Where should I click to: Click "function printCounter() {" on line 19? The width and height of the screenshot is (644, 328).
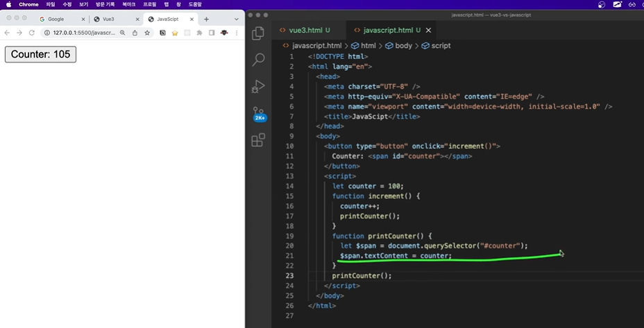382,236
